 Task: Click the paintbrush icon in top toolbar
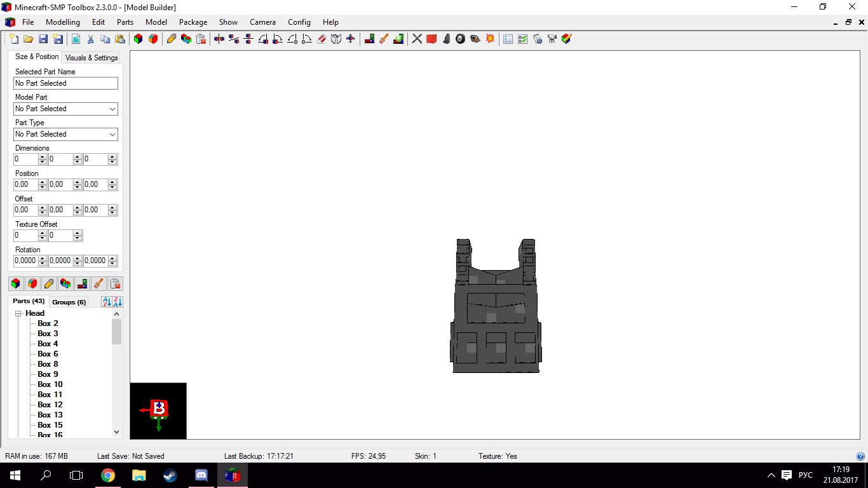click(383, 39)
